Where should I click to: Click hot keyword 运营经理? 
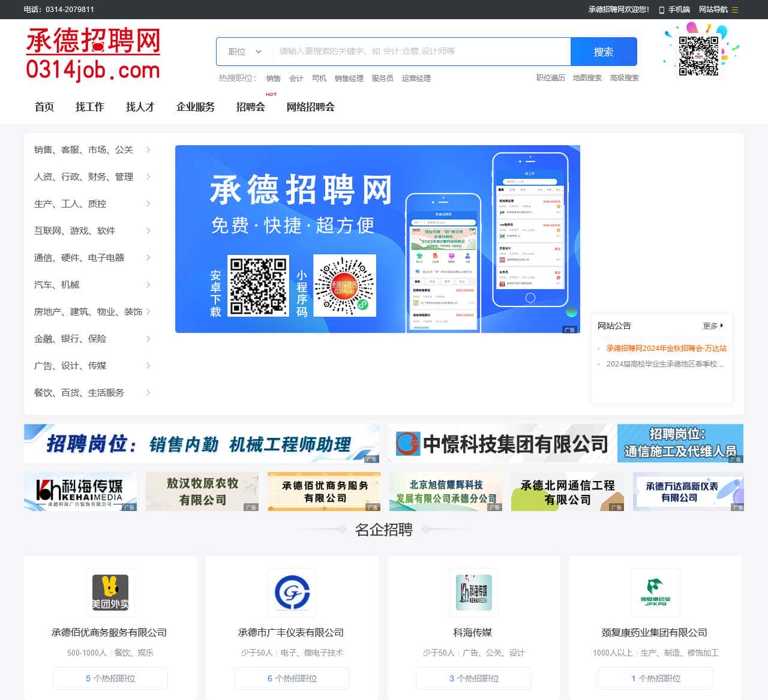(x=416, y=78)
